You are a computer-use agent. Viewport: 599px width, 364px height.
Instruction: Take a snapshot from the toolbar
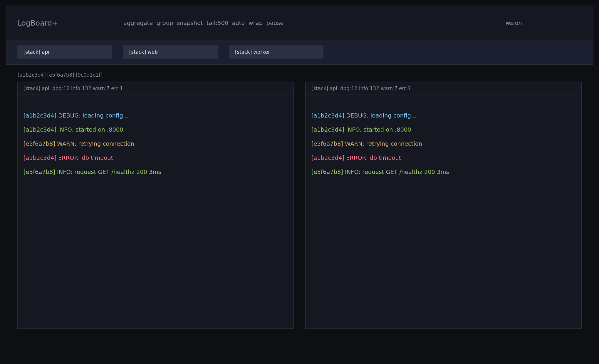189,23
